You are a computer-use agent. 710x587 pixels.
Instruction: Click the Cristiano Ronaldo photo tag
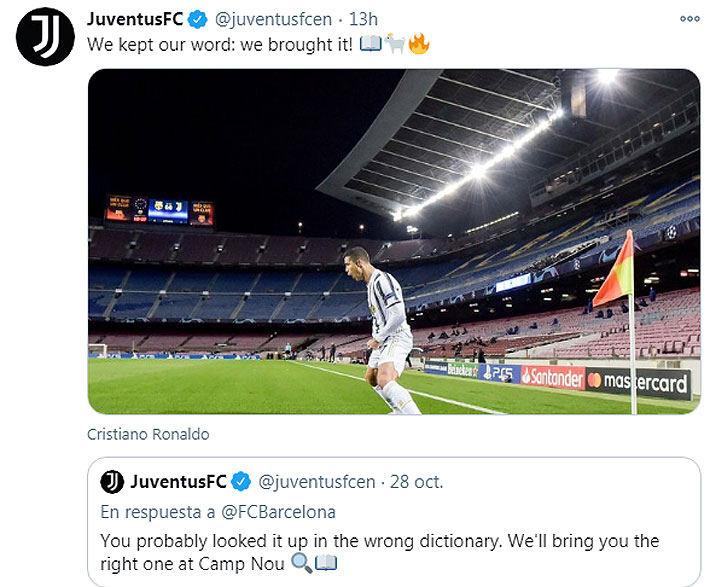tap(148, 434)
